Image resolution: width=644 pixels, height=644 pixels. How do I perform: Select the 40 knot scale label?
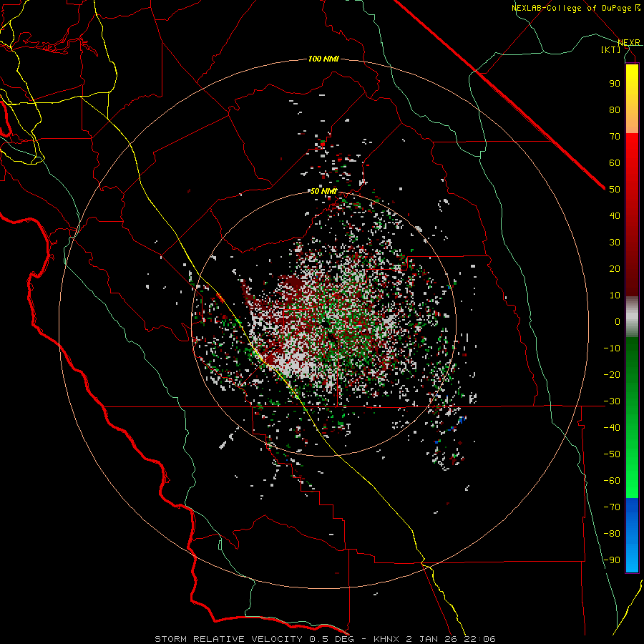click(615, 215)
